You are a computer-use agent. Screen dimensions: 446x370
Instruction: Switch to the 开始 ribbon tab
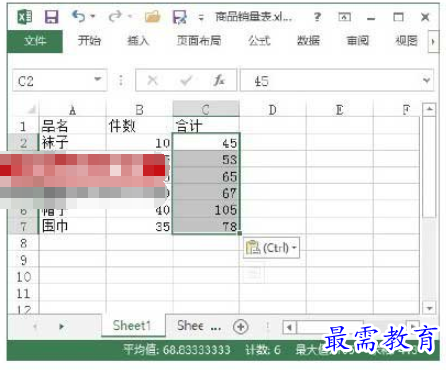89,41
